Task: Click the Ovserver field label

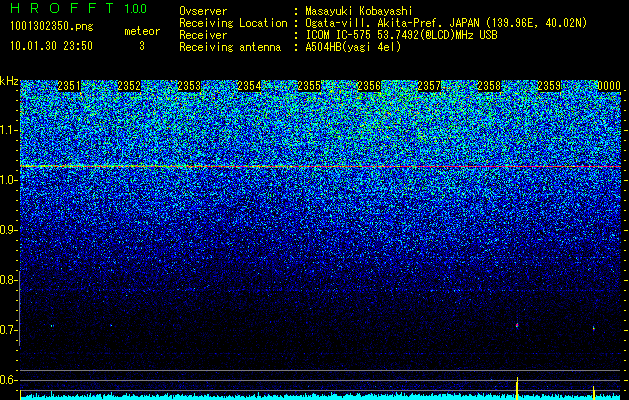Action: (203, 11)
